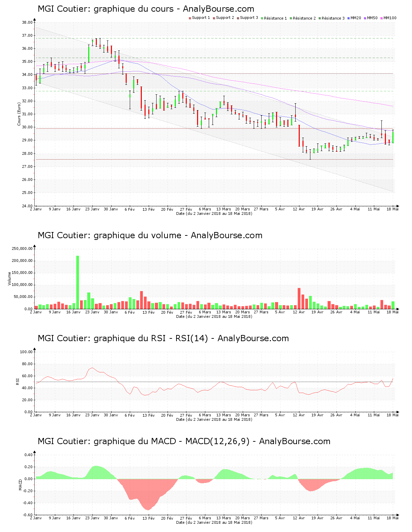412x532 pixels.
Task: Click the tall red 12 Avr volume bar
Action: 299,298
